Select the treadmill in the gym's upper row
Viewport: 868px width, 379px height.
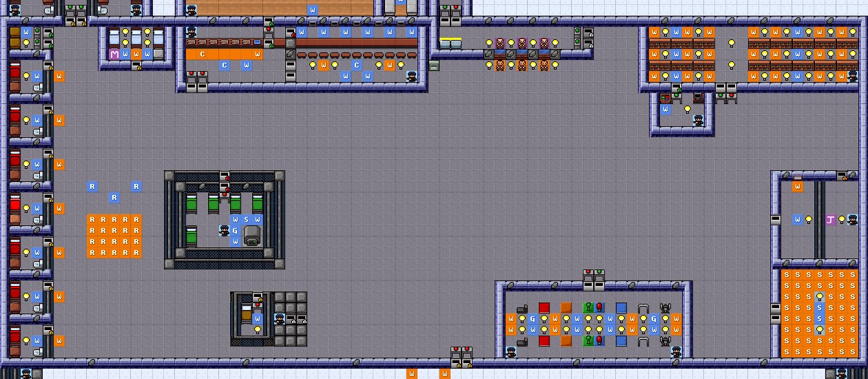pos(522,307)
